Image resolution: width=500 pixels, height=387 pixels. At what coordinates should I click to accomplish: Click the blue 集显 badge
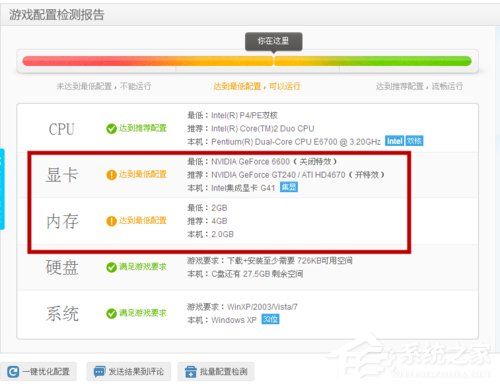289,187
